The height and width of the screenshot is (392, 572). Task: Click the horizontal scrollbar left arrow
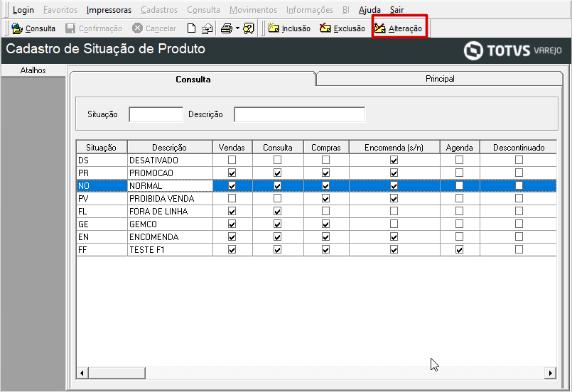click(82, 373)
